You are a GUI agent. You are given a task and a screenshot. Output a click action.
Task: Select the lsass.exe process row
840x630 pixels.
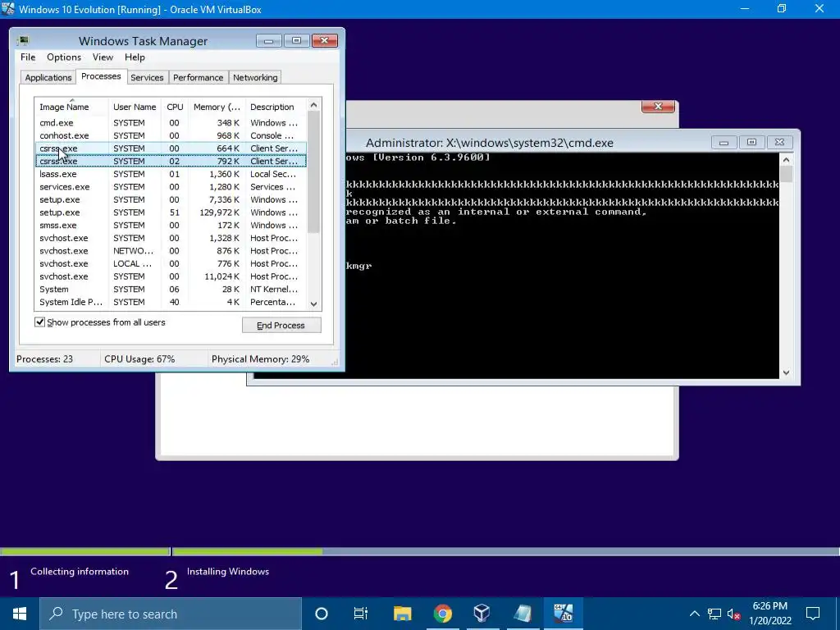pyautogui.click(x=171, y=174)
